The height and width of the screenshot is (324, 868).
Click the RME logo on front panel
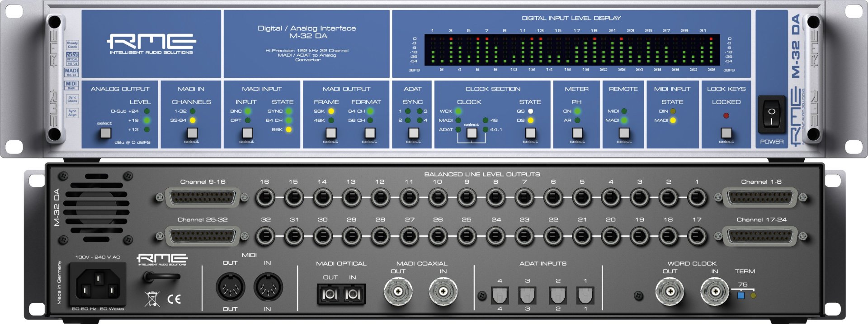tap(151, 43)
